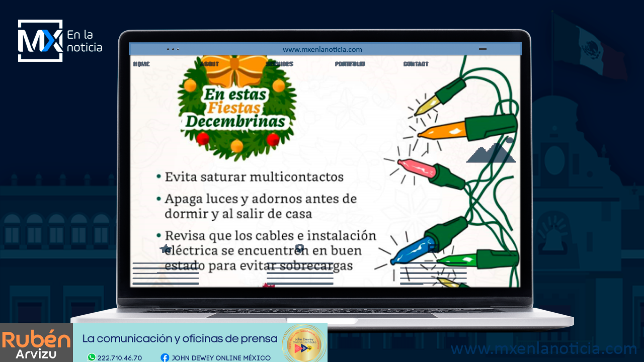Click 'dormir y al salir de casa' line
Image resolution: width=644 pixels, height=362 pixels.
238,214
